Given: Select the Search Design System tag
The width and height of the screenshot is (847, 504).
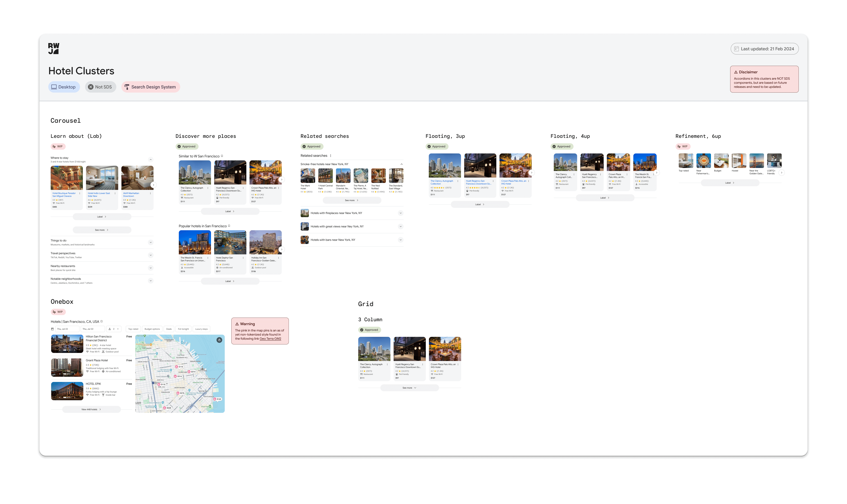Looking at the screenshot, I should coord(151,87).
